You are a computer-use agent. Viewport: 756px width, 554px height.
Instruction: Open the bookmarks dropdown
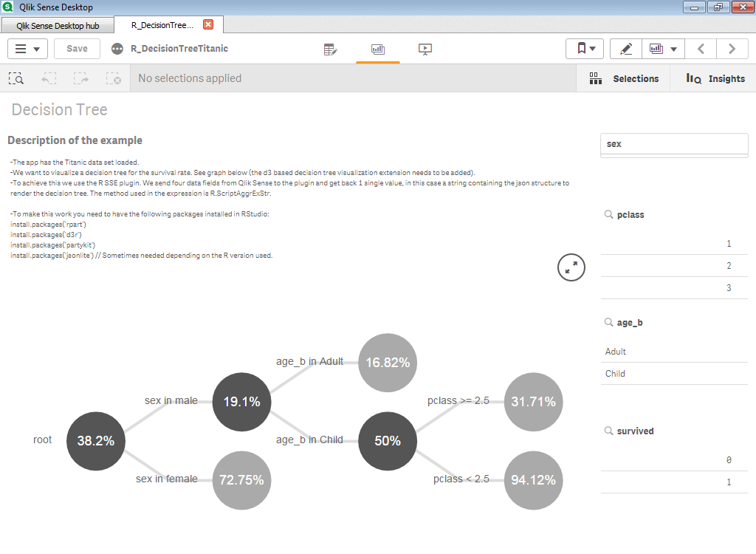[585, 49]
